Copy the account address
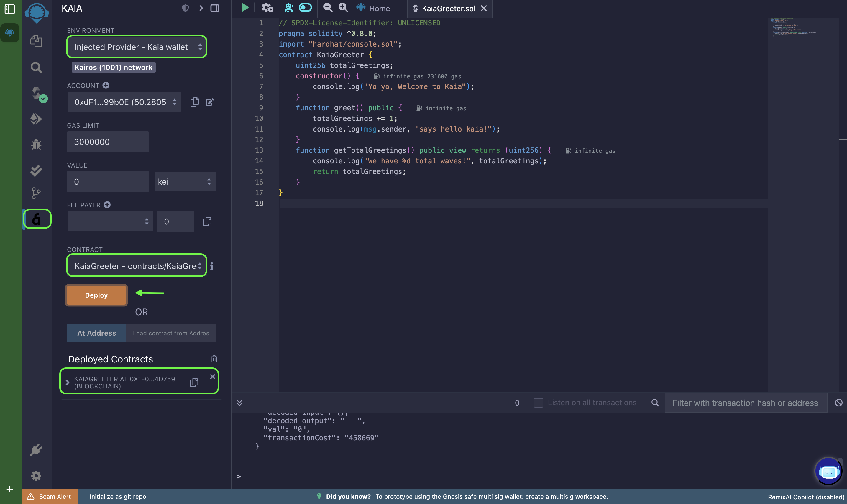The width and height of the screenshot is (847, 504). (195, 102)
